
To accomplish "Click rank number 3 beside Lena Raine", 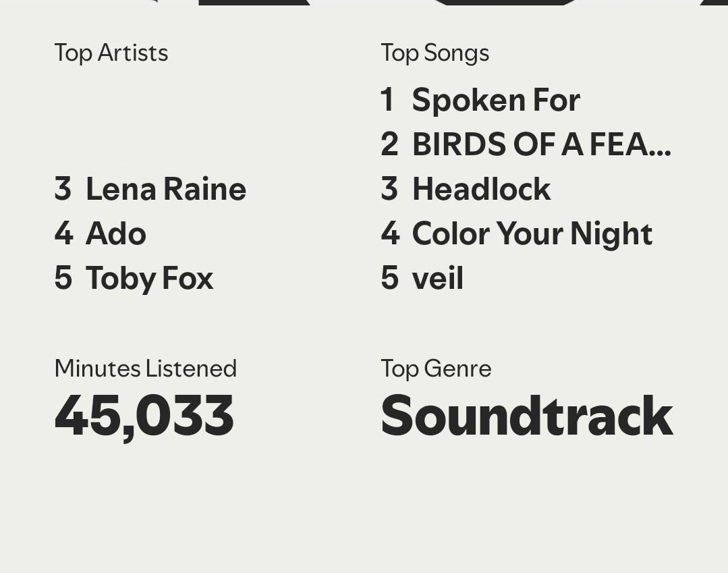I will click(63, 189).
